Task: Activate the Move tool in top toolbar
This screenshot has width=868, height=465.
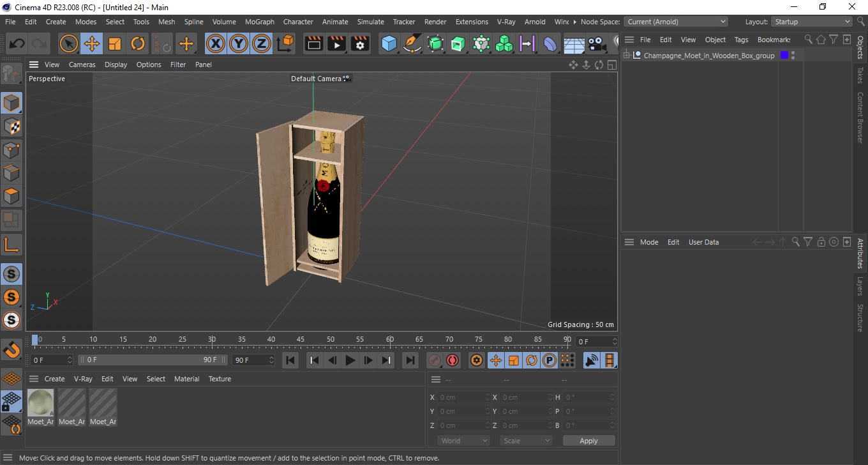Action: (x=91, y=44)
